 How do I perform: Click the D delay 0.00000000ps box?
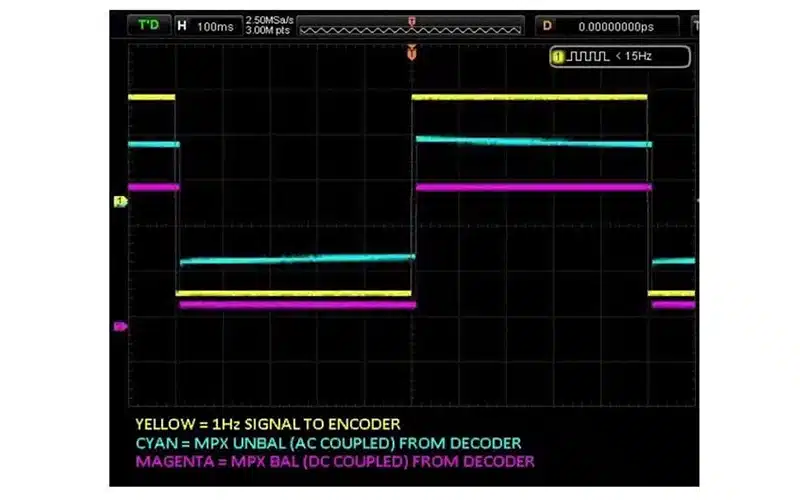coord(607,26)
